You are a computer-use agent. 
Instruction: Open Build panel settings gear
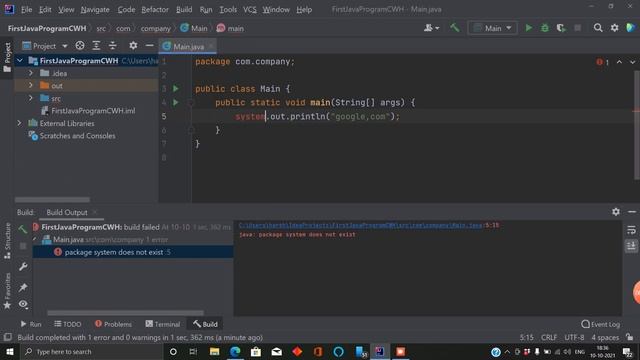click(616, 211)
